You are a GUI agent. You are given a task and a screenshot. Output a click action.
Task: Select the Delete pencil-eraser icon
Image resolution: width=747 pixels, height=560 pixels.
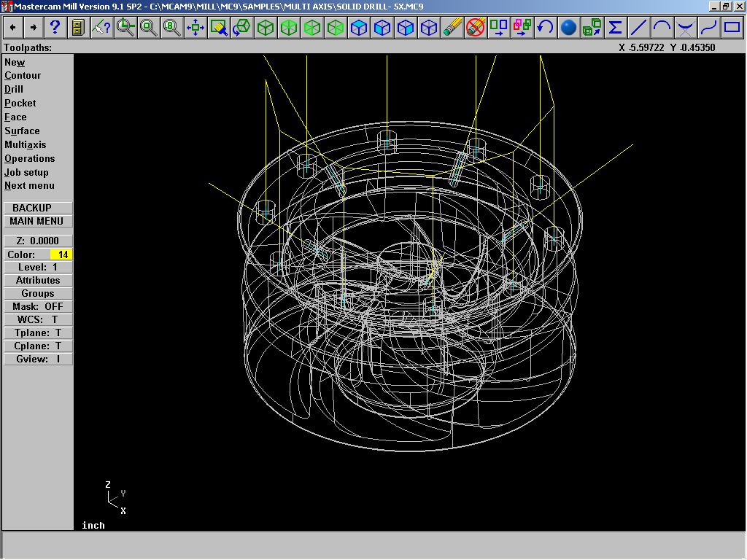point(452,27)
